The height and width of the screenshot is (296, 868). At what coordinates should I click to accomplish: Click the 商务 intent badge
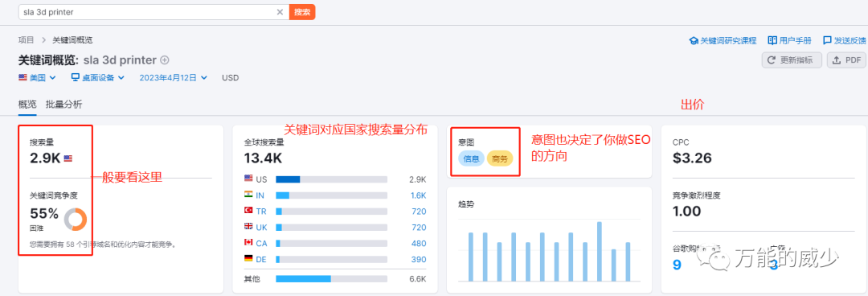click(x=500, y=158)
